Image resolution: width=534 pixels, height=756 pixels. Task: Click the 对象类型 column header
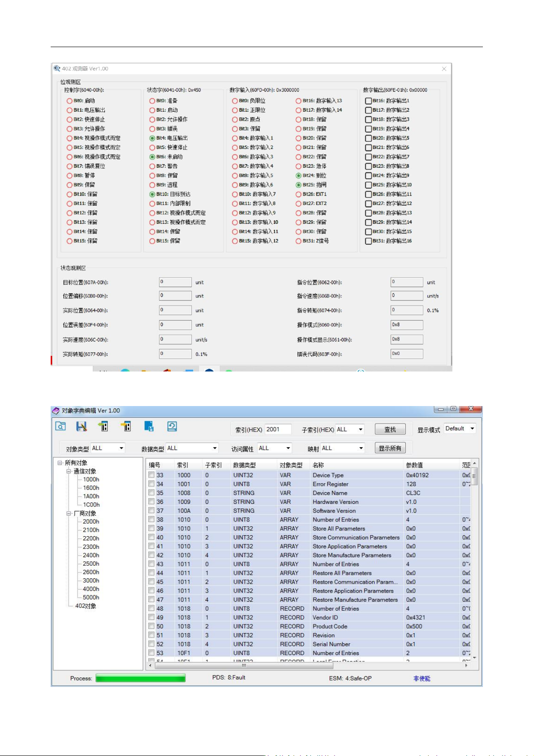pyautogui.click(x=291, y=465)
